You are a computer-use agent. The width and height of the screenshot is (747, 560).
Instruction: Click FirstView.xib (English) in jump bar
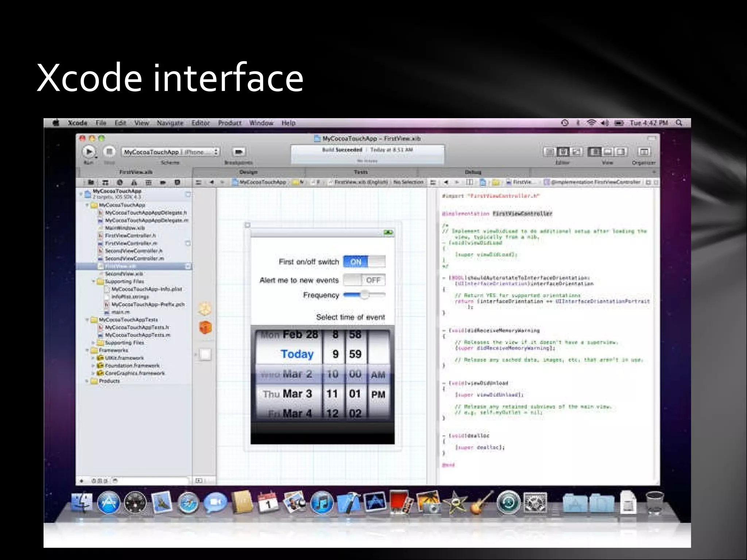[x=358, y=182]
